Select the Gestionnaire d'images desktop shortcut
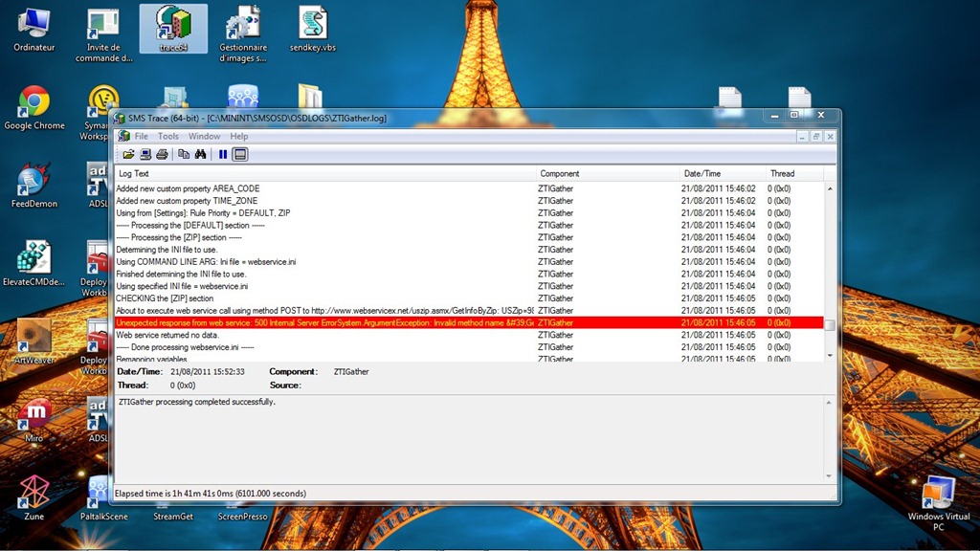The image size is (980, 551). tap(243, 34)
